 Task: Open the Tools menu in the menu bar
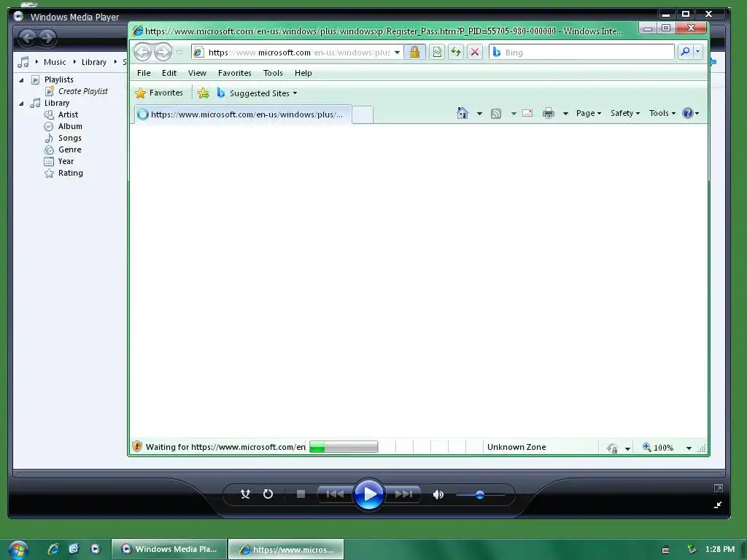coord(273,73)
